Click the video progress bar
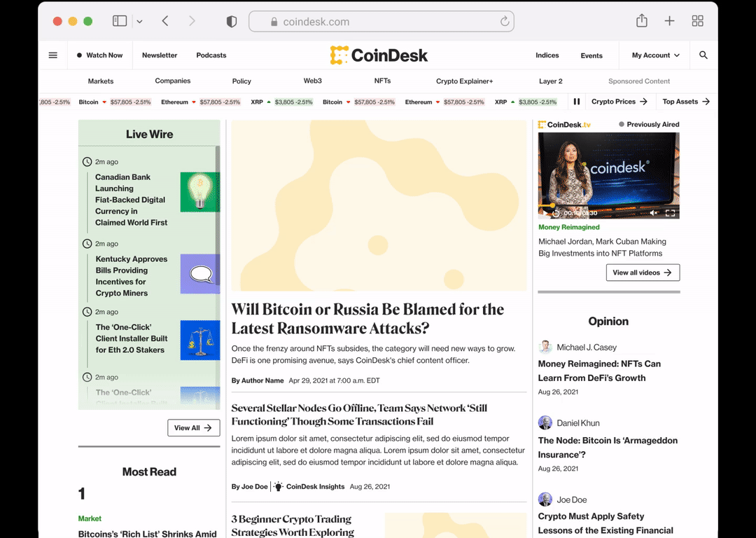This screenshot has width=756, height=538. pos(608,206)
